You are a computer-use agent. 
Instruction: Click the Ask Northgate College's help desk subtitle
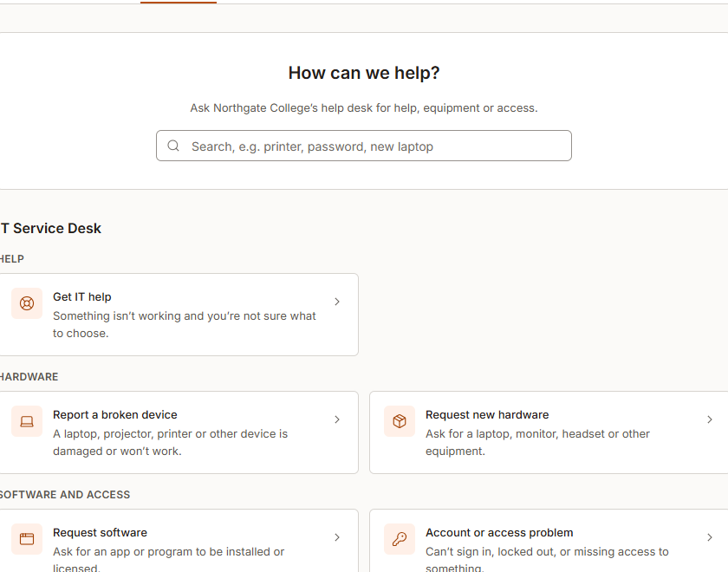[364, 108]
